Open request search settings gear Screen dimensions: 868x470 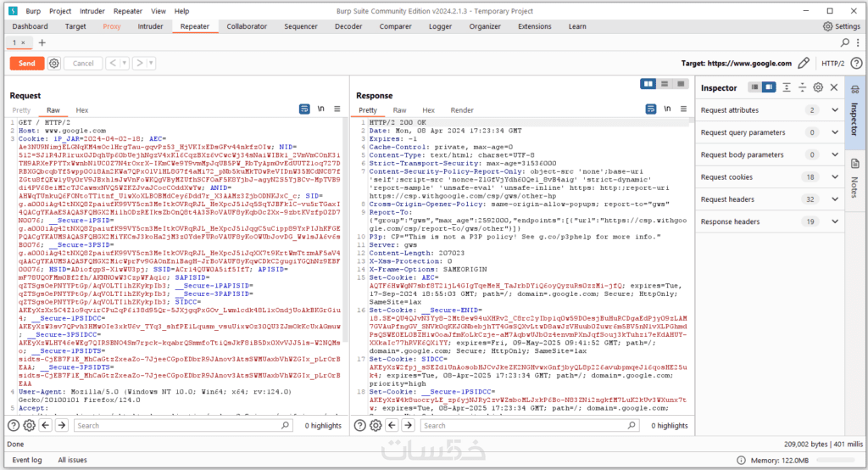tap(30, 426)
